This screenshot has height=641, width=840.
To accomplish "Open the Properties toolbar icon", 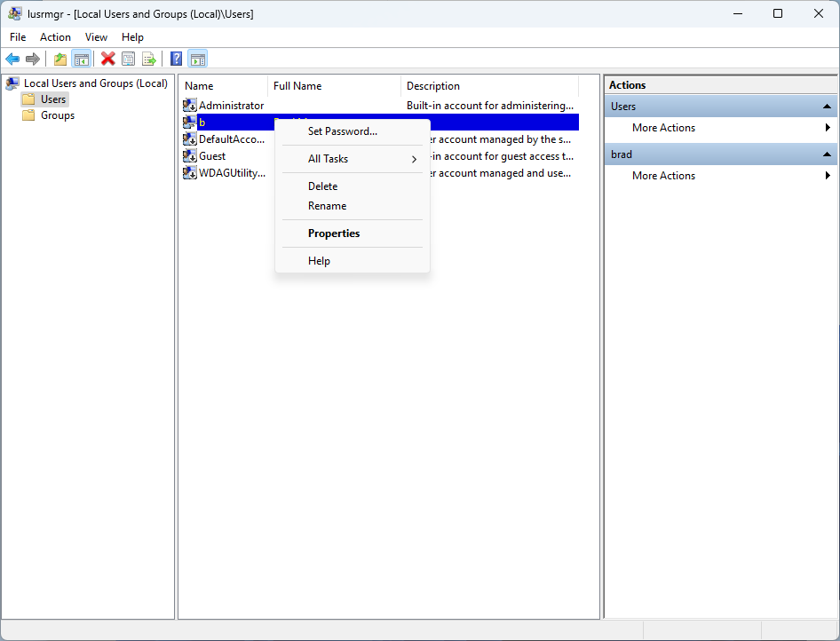I will tap(129, 59).
